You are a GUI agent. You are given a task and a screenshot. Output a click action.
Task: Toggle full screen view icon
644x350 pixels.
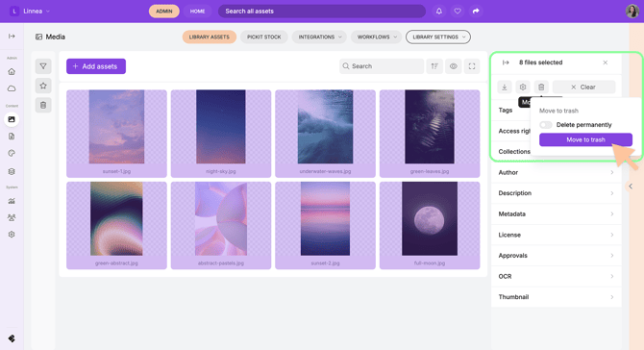coord(472,66)
